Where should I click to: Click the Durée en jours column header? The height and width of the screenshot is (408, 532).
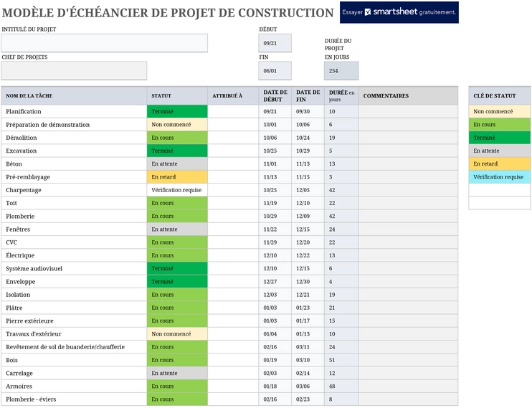pos(341,95)
